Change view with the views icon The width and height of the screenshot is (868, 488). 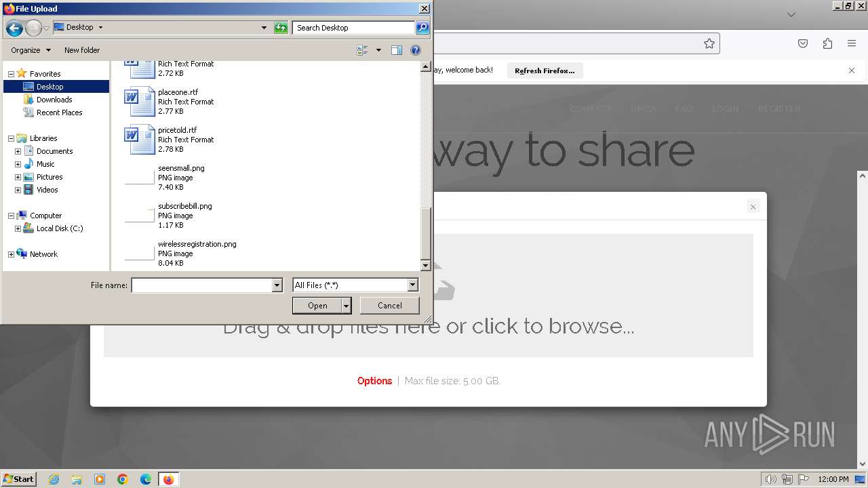pyautogui.click(x=362, y=50)
